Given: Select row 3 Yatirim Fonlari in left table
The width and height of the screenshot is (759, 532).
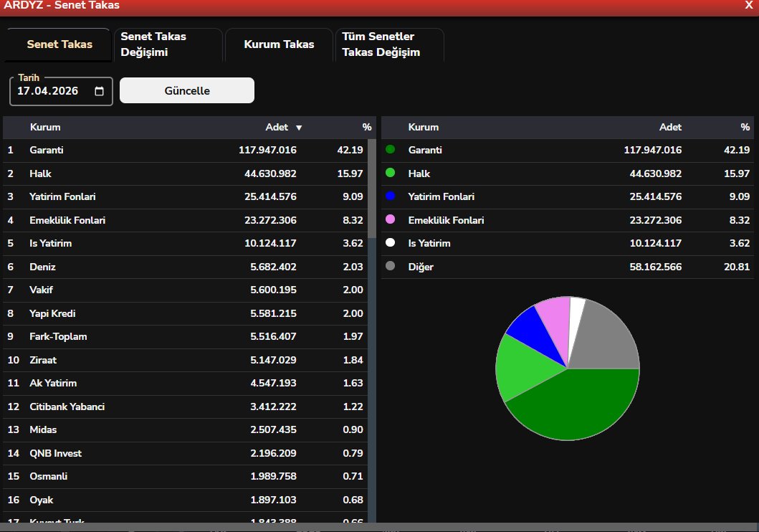Looking at the screenshot, I should click(x=185, y=196).
